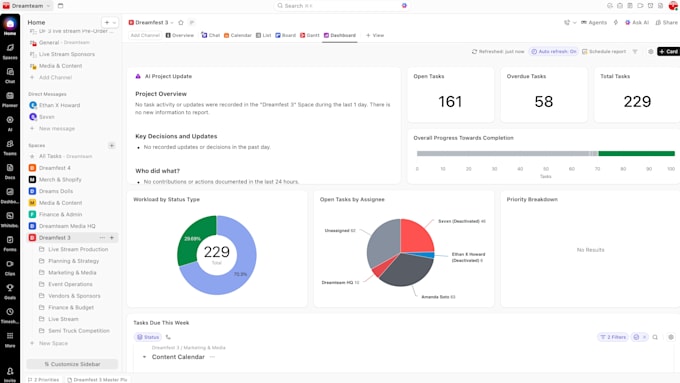
Task: Click the Share button
Action: click(667, 23)
